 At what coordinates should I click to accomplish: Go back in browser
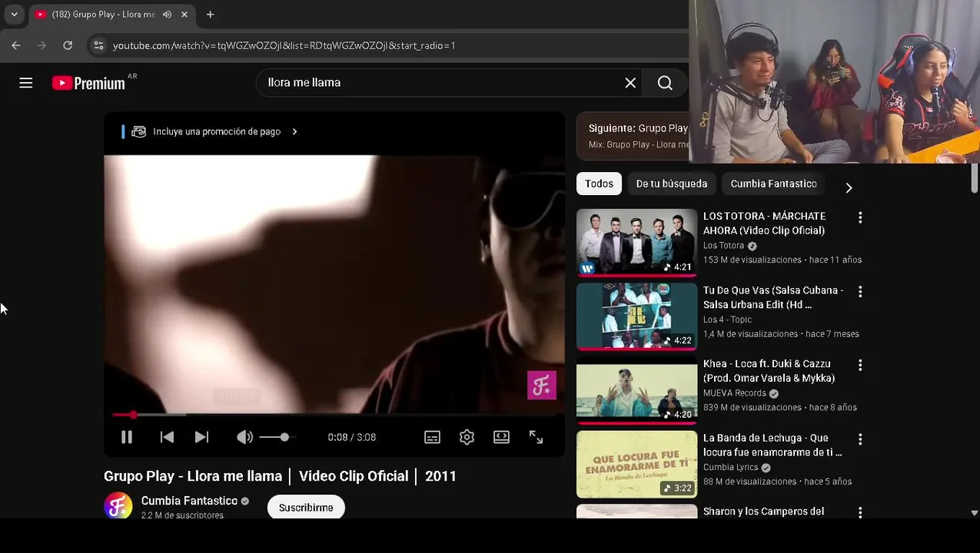coord(16,45)
